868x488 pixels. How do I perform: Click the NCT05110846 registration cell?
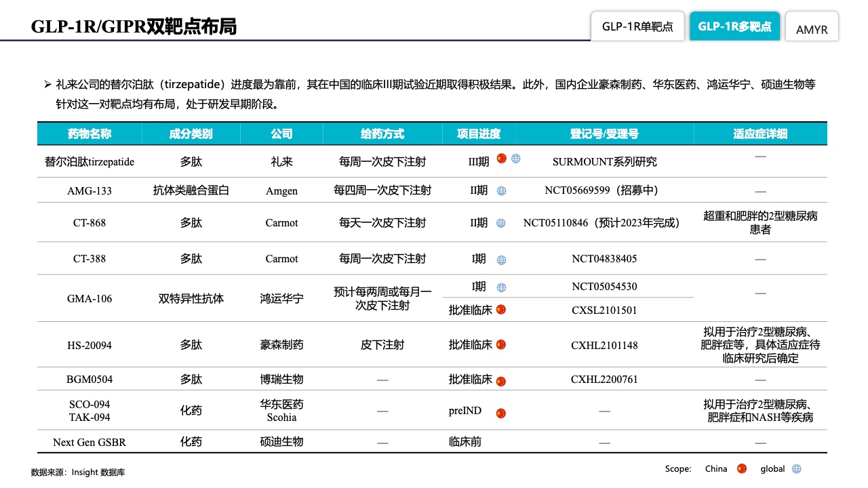(x=604, y=223)
